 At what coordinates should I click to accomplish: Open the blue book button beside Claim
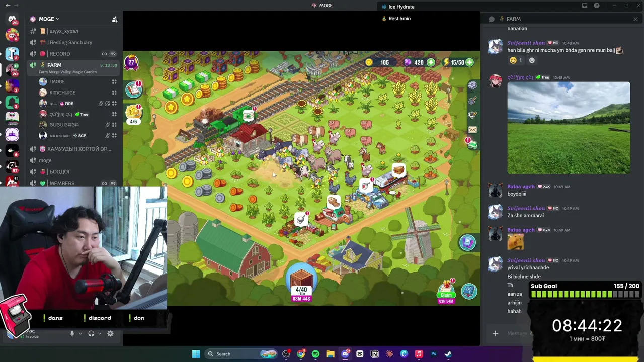point(469,291)
